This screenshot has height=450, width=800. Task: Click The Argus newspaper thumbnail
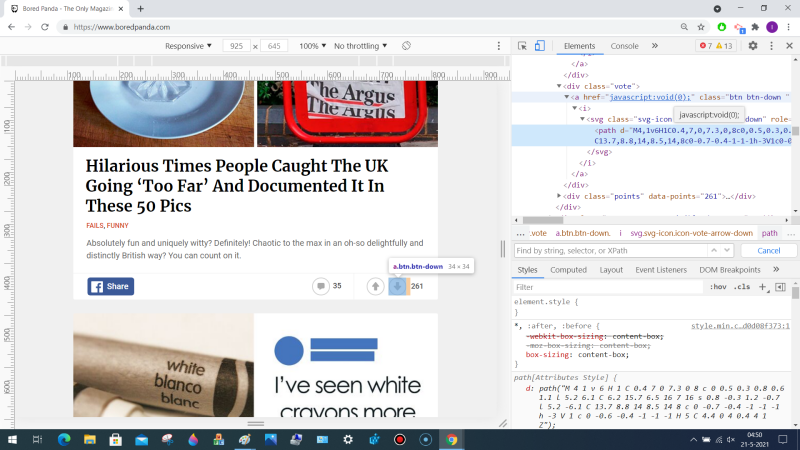click(347, 114)
